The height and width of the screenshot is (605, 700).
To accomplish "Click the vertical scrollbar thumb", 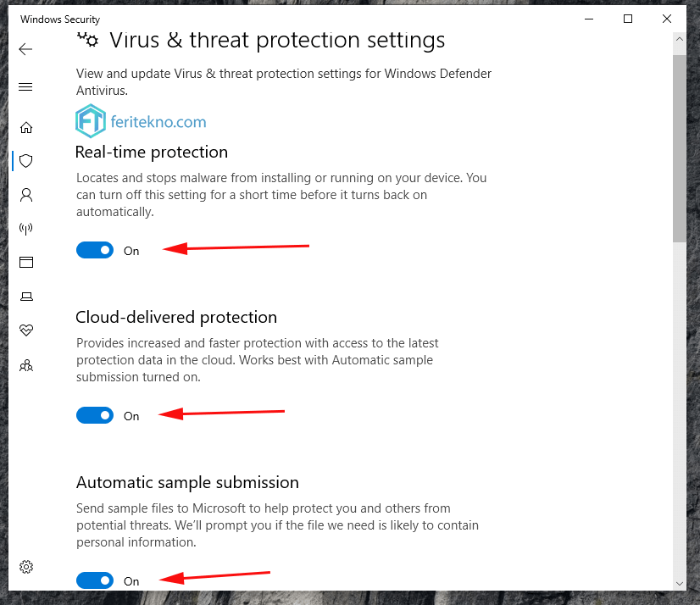I will coord(680,148).
